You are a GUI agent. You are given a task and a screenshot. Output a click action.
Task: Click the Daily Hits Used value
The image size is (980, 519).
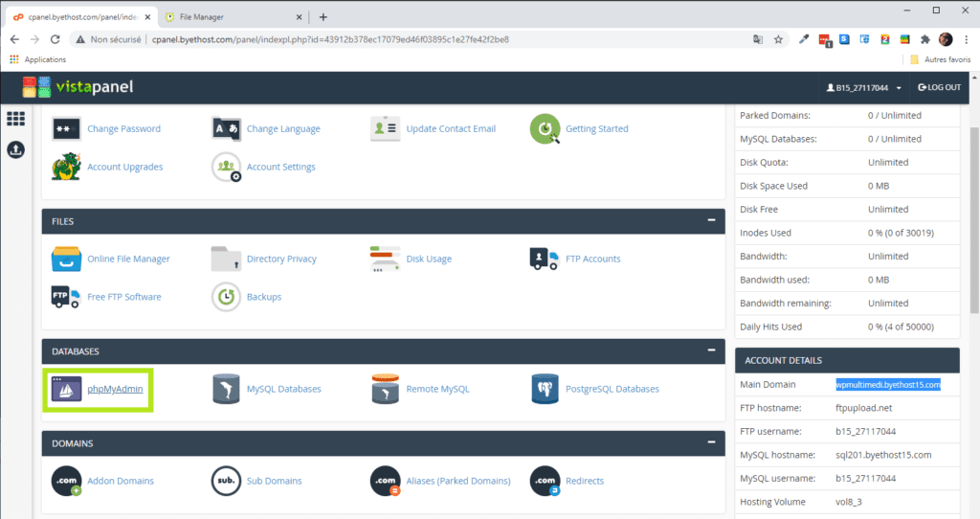click(x=901, y=327)
